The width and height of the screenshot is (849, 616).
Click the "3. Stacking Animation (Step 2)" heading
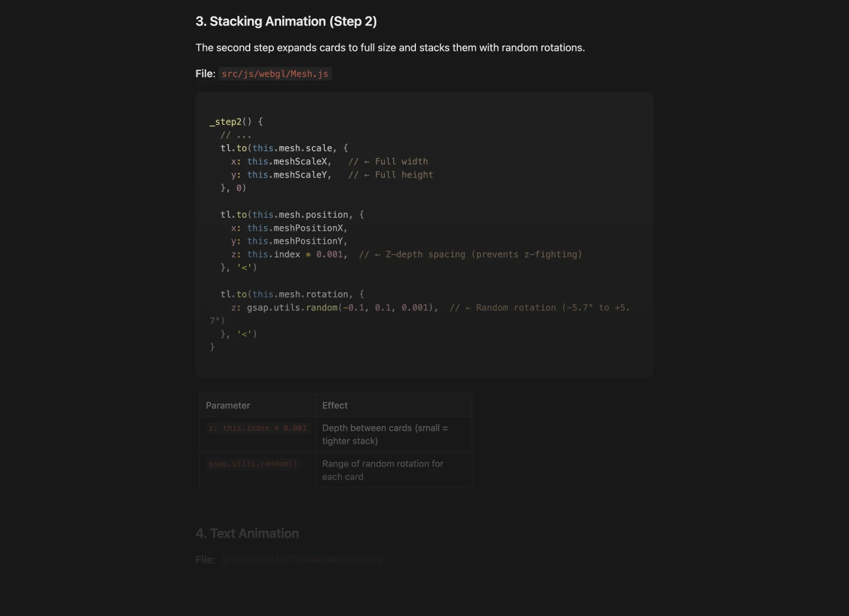(x=286, y=21)
